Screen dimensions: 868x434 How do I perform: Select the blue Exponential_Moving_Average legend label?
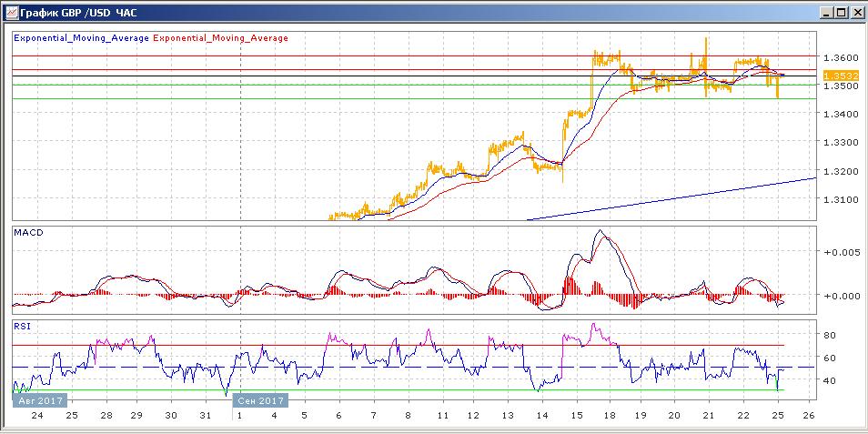pyautogui.click(x=82, y=38)
